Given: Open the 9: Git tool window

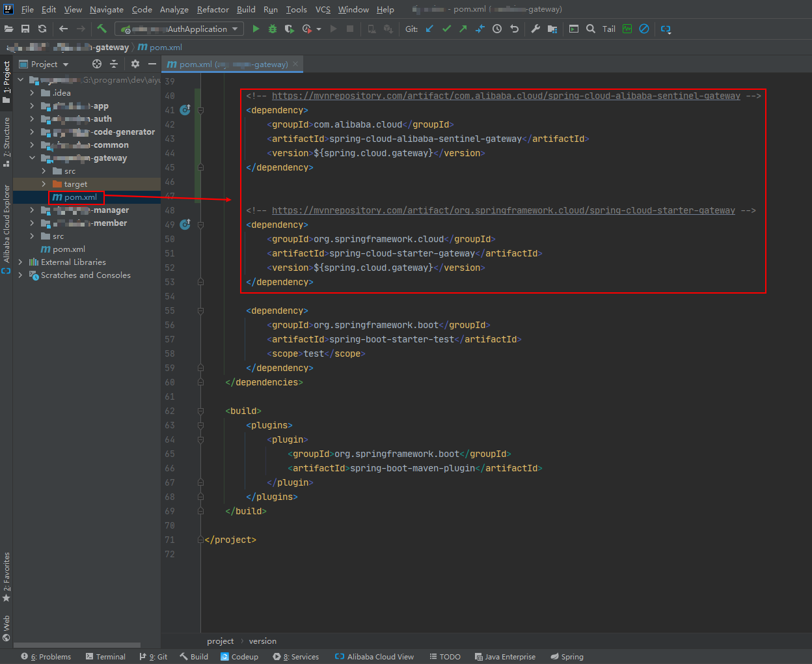Looking at the screenshot, I should tap(154, 656).
